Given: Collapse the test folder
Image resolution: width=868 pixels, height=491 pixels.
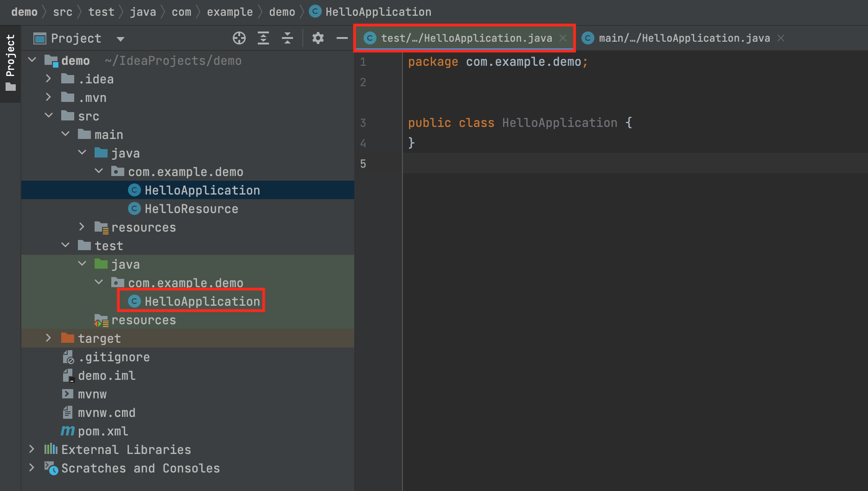Looking at the screenshot, I should tap(65, 245).
